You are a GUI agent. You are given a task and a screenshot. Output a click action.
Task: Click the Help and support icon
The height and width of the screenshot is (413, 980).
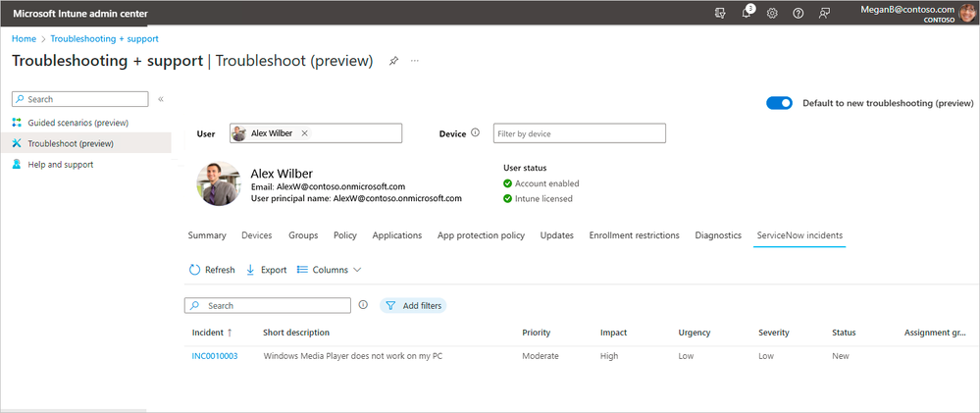pyautogui.click(x=18, y=165)
